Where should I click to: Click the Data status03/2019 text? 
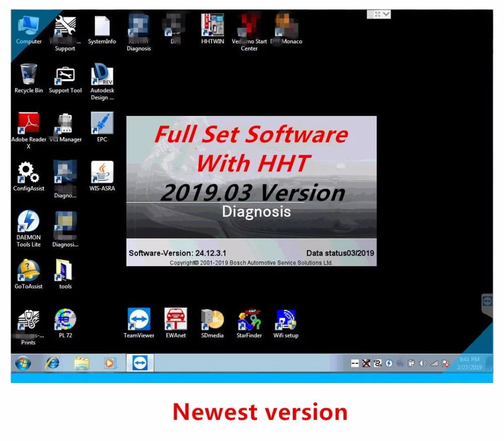click(340, 254)
